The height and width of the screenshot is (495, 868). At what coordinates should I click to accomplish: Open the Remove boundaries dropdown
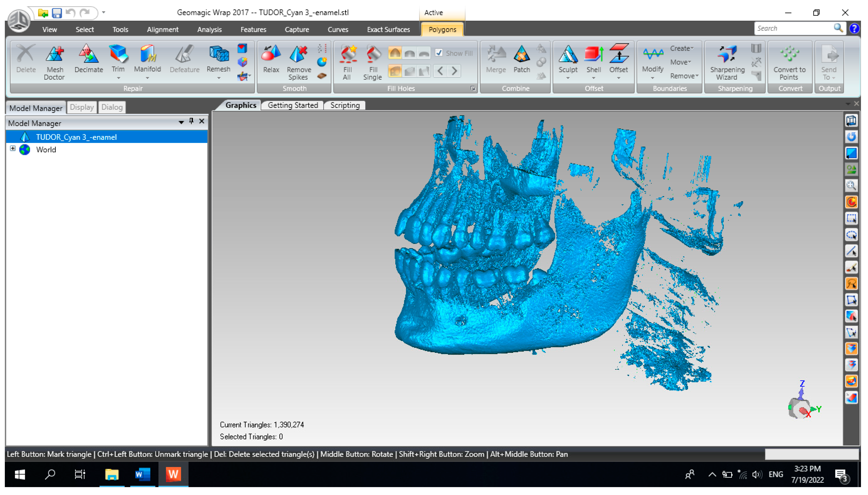(684, 76)
